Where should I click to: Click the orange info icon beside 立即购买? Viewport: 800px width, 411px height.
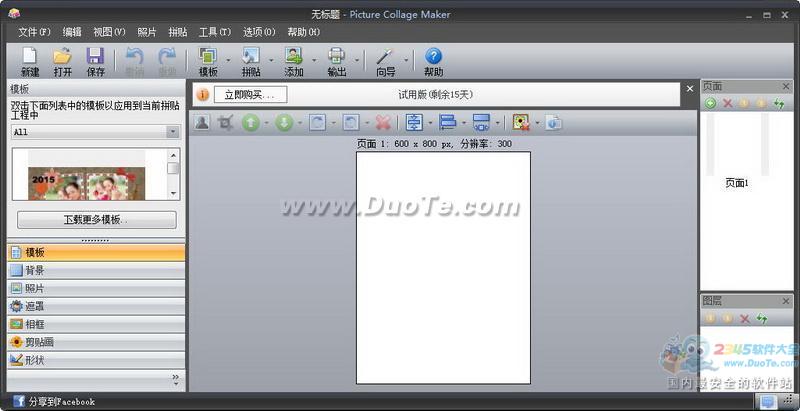coord(203,95)
